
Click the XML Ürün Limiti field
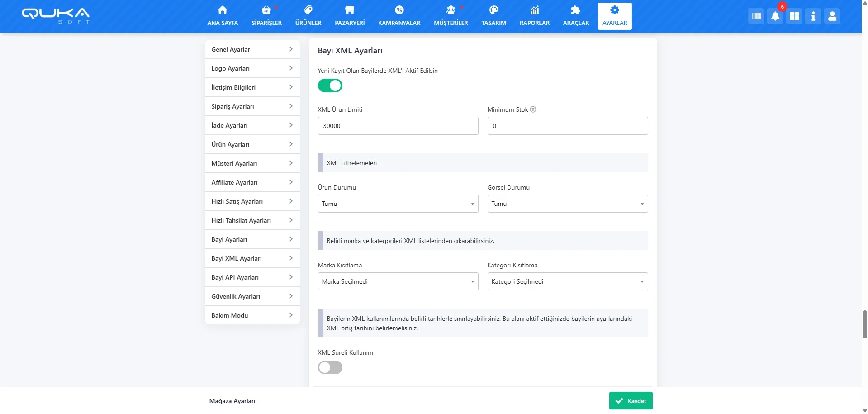tap(398, 126)
